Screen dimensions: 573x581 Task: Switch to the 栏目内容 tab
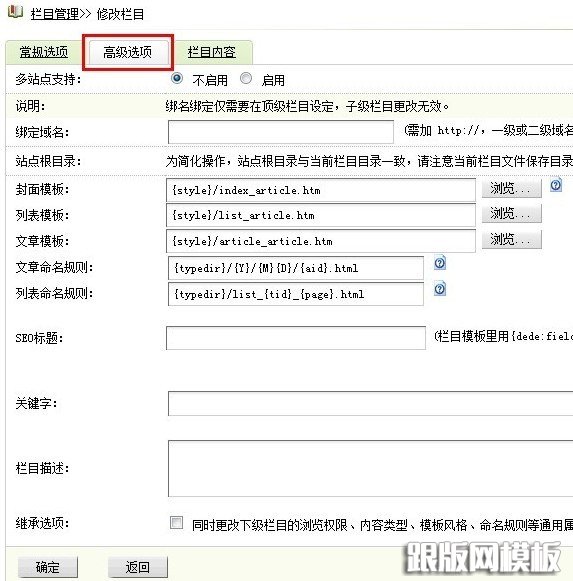(212, 52)
